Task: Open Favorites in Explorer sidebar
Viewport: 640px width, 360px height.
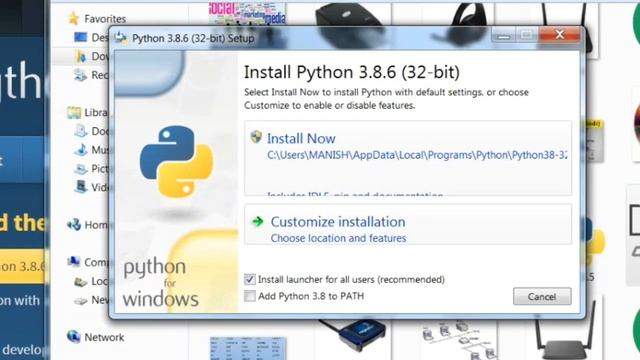Action: pyautogui.click(x=105, y=19)
